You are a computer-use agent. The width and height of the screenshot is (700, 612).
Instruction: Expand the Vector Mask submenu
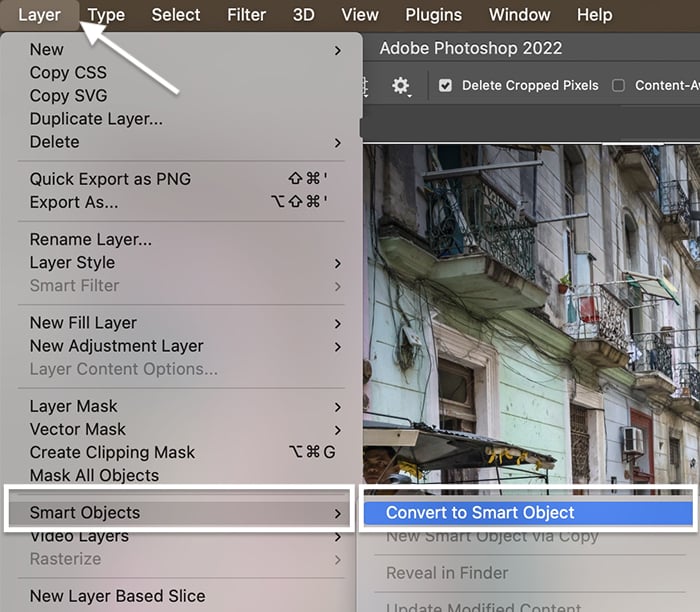click(181, 429)
